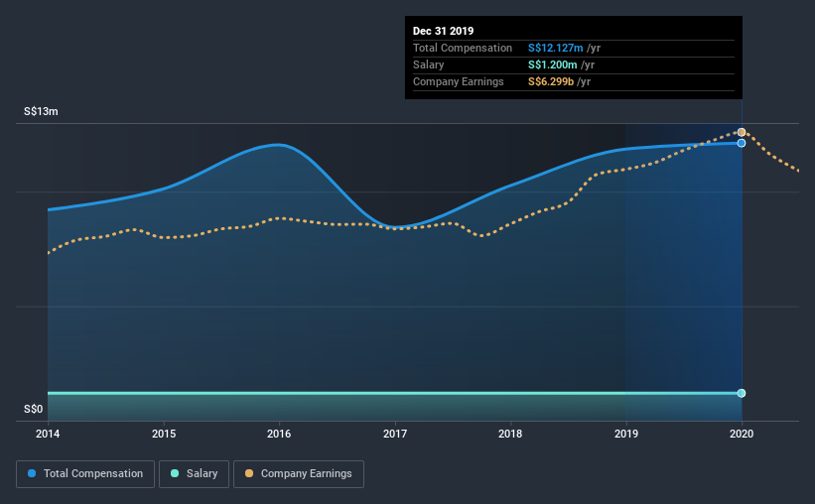Toggle the Company Earnings legend button

pyautogui.click(x=299, y=474)
